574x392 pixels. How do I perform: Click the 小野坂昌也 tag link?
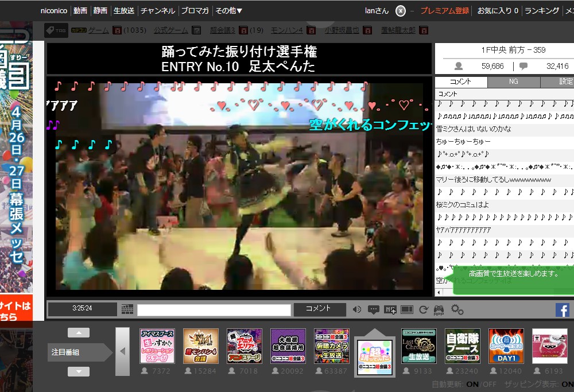point(342,30)
